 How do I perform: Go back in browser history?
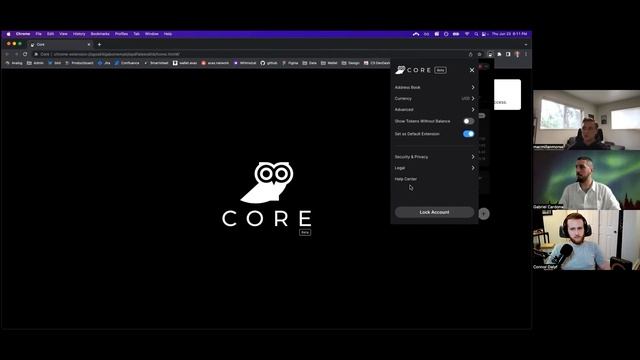click(7, 54)
